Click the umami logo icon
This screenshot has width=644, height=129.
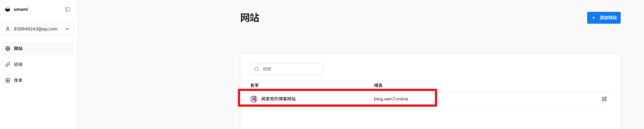pos(8,9)
